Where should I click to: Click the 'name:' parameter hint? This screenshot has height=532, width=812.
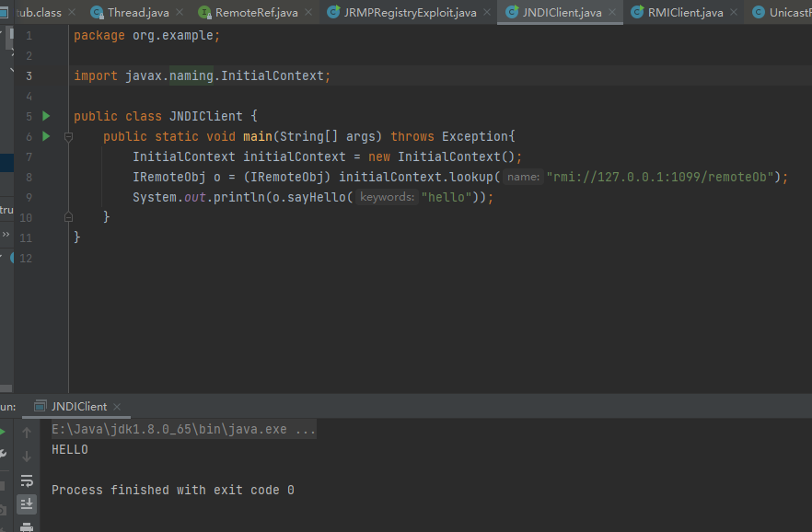523,177
